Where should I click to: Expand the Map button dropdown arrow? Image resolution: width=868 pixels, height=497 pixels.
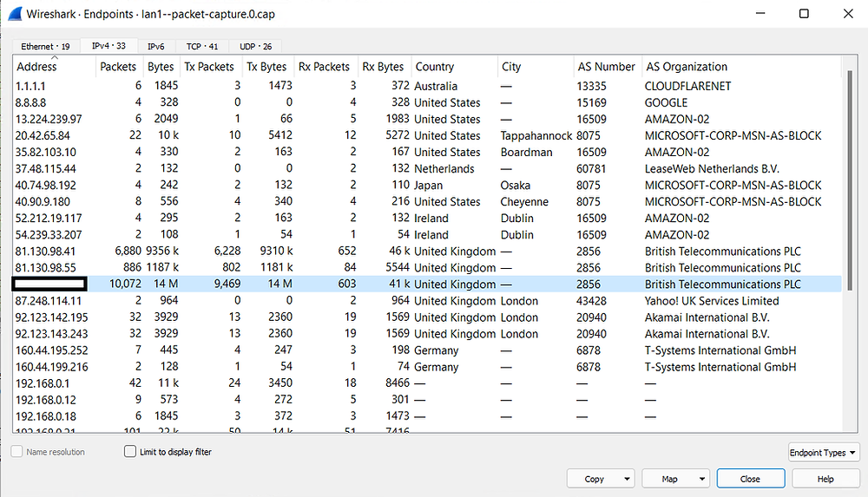tap(702, 479)
